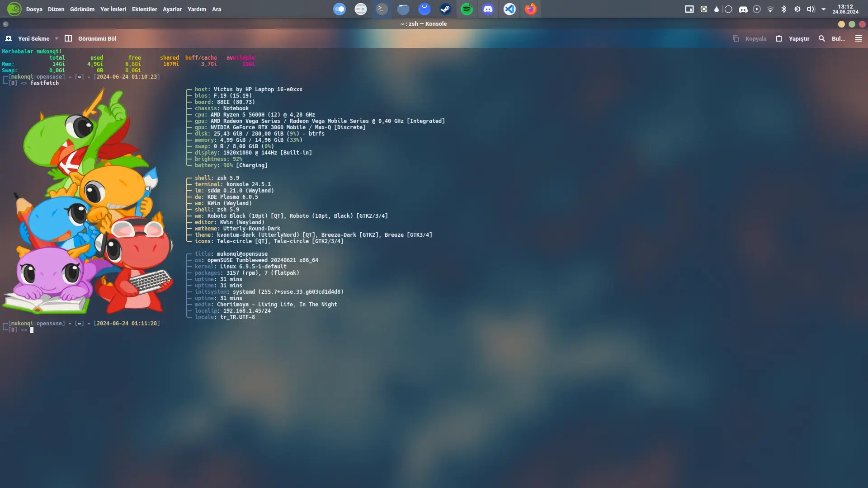Image resolution: width=868 pixels, height=488 pixels.
Task: Open Discord from the panel launcher
Action: [488, 9]
